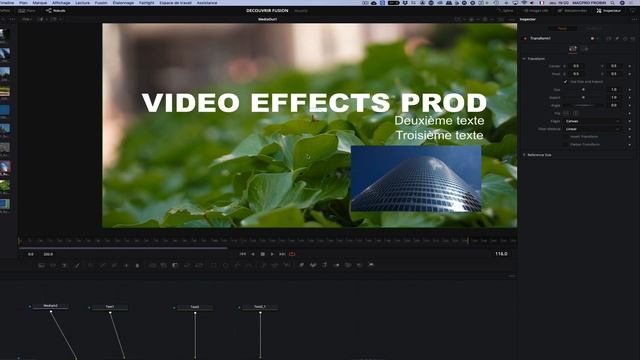640x360 pixels.
Task: Open the Lecture menu
Action: coord(82,3)
